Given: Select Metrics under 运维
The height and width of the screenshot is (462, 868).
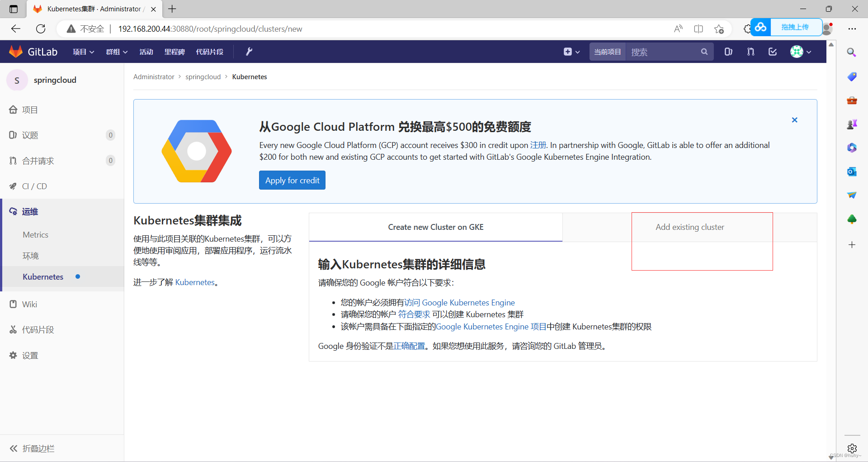Looking at the screenshot, I should (35, 234).
